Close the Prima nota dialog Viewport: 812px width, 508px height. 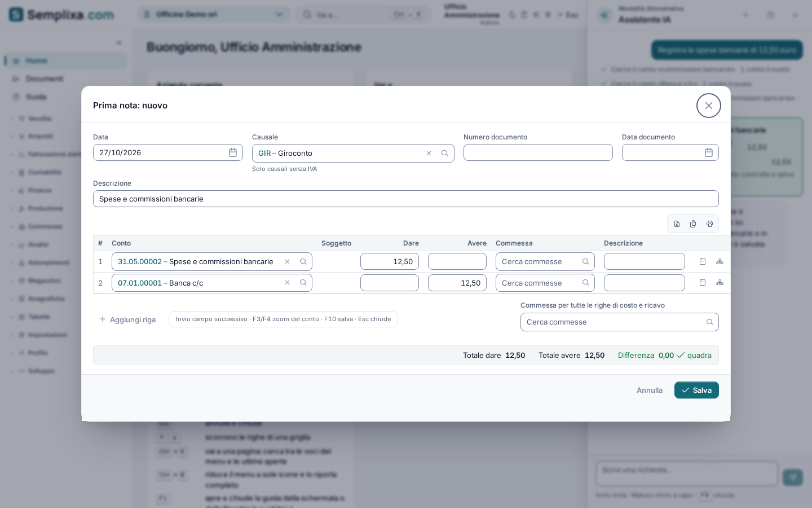tap(709, 106)
